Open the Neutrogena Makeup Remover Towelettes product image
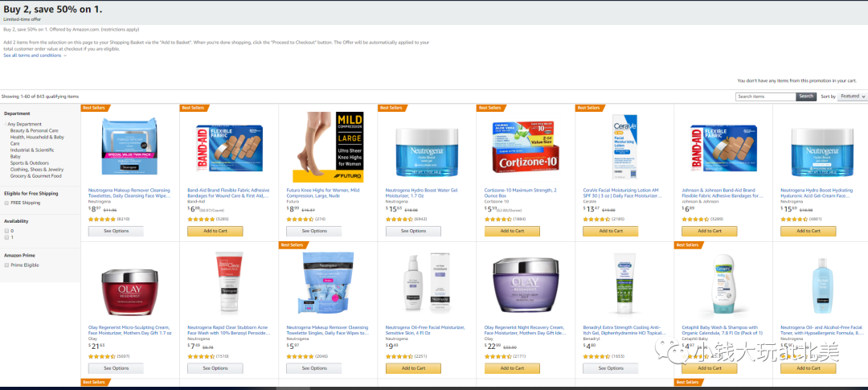The height and width of the screenshot is (390, 868). tap(129, 146)
